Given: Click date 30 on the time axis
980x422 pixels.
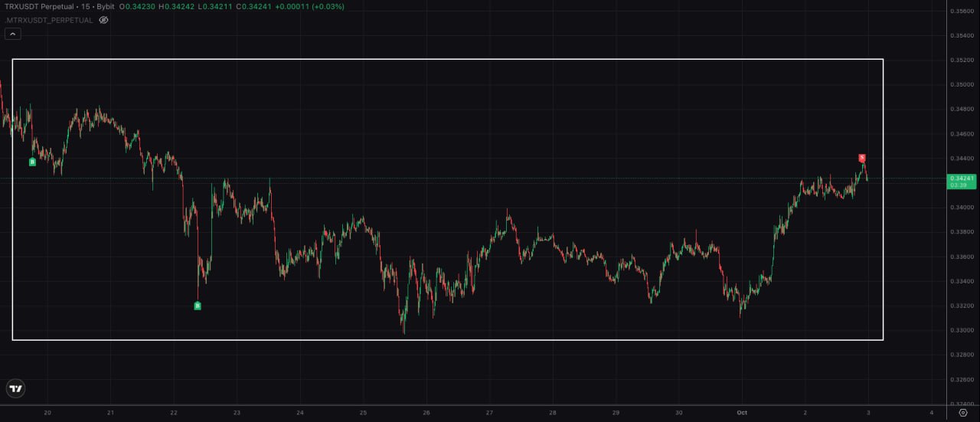Looking at the screenshot, I should point(679,412).
